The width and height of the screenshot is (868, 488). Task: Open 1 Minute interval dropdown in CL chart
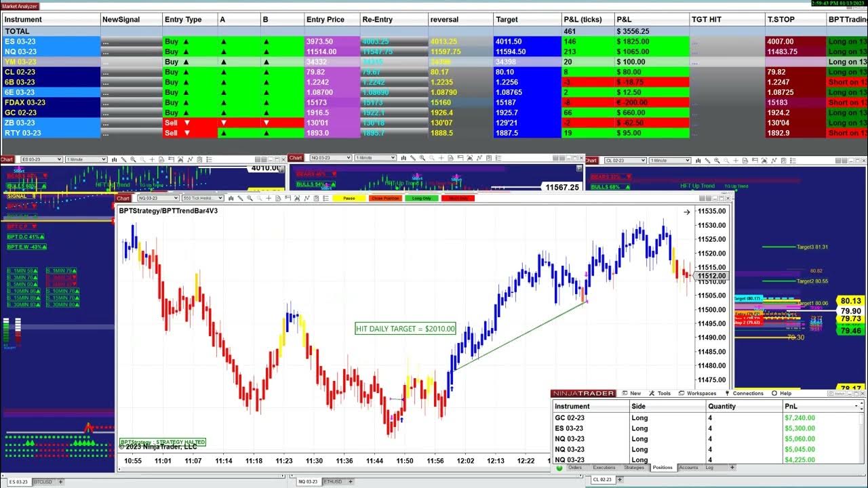[669, 160]
